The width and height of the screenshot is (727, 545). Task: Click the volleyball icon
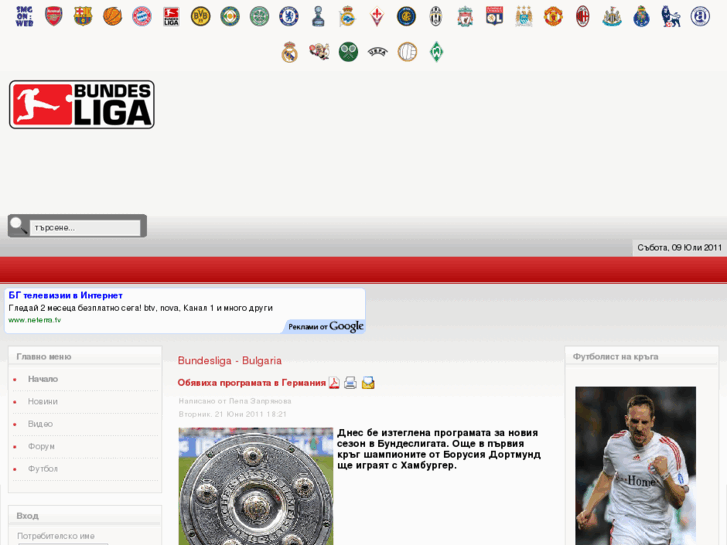coord(407,52)
